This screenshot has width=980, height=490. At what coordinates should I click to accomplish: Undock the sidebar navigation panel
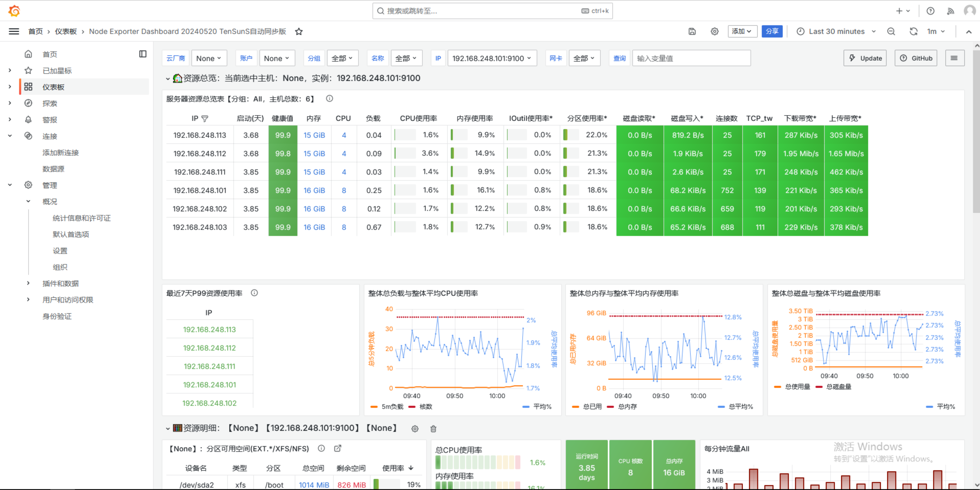(143, 54)
